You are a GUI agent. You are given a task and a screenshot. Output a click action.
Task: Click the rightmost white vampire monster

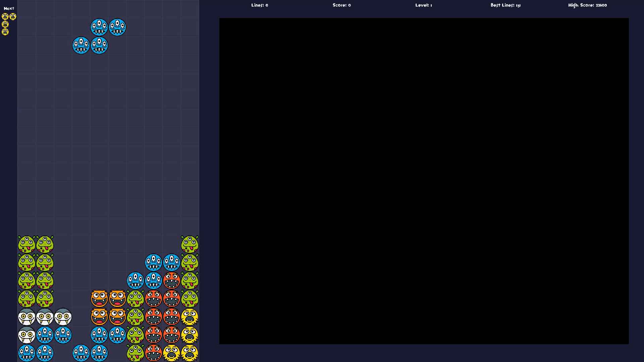coord(63,317)
